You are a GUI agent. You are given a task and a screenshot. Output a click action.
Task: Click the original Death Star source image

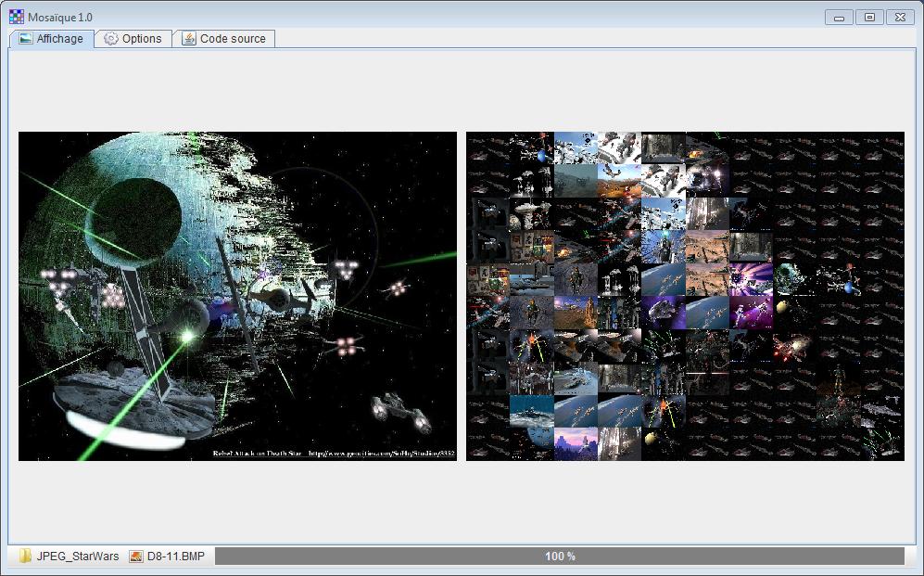(x=237, y=296)
